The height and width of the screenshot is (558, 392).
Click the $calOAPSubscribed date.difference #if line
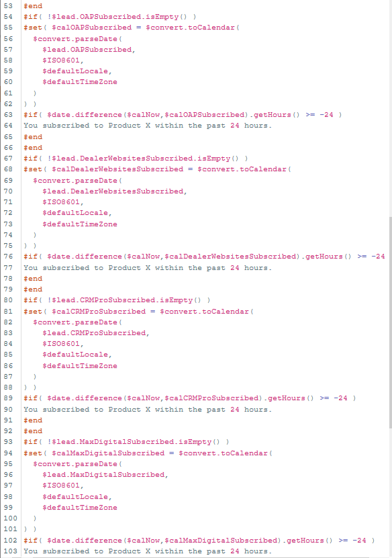tap(183, 115)
